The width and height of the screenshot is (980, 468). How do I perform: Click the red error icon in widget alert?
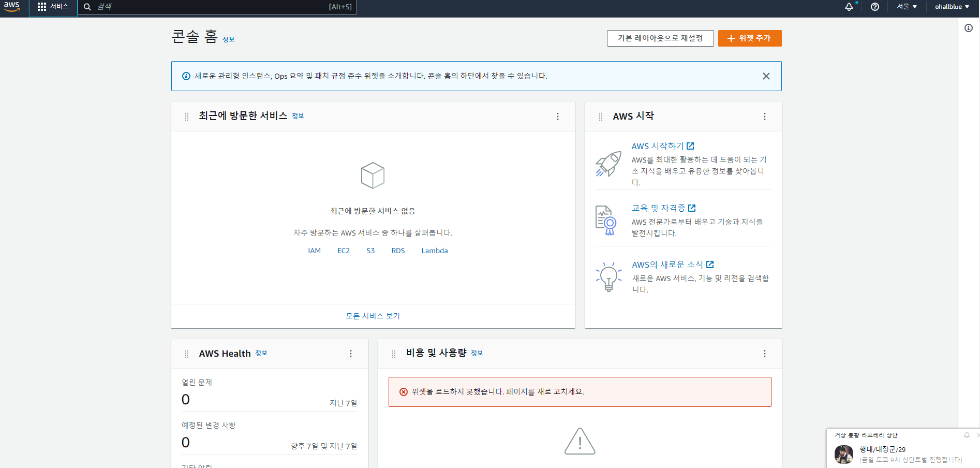pos(404,392)
